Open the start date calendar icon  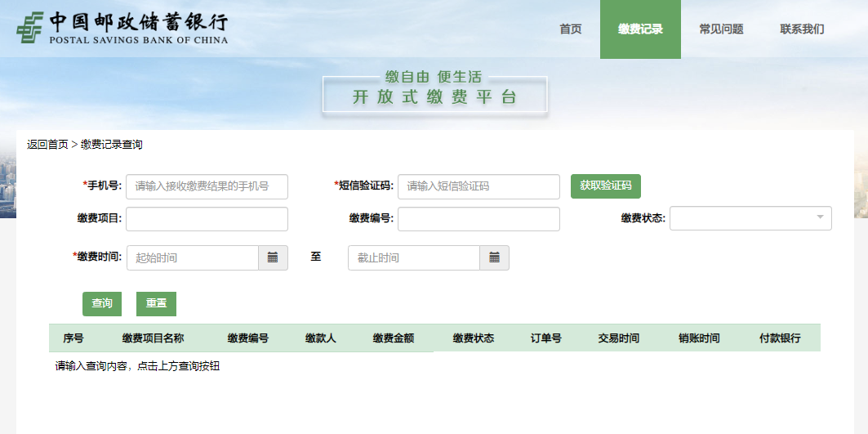tap(273, 257)
